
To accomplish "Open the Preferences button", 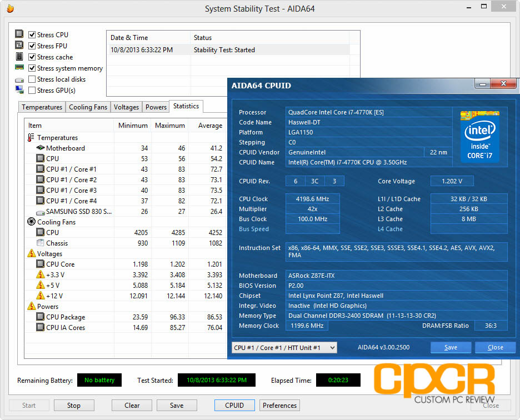I will pyautogui.click(x=279, y=406).
